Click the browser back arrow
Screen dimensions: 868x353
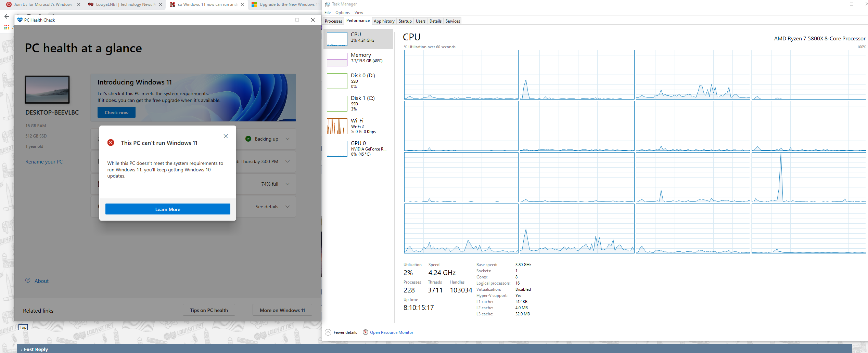7,16
